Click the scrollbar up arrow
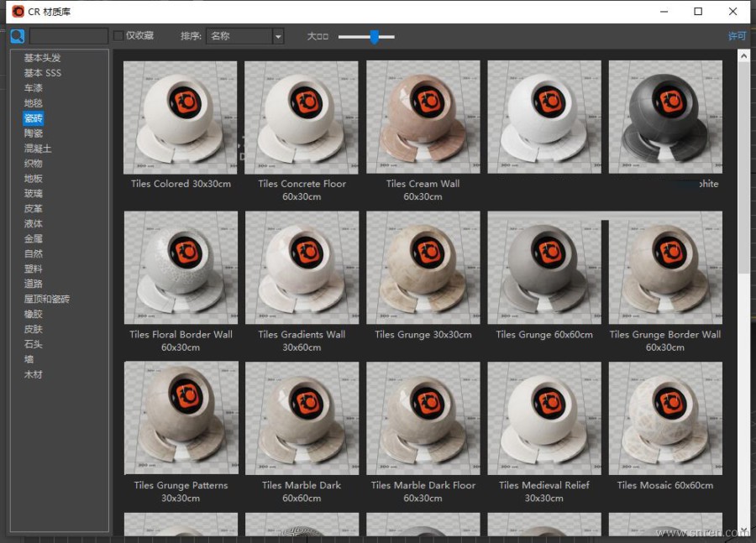Viewport: 756px width, 543px height. coord(743,56)
